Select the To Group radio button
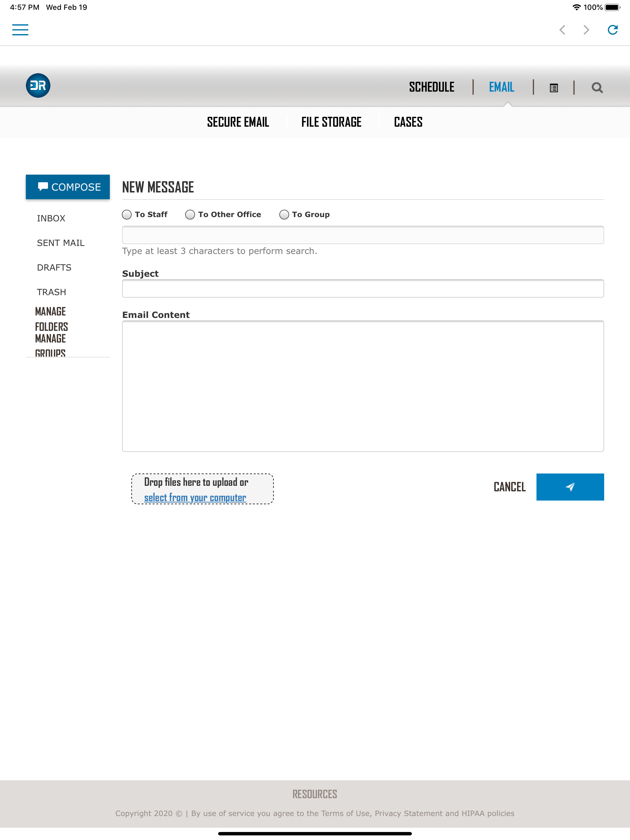Screen dimensions: 630x840 click(284, 215)
